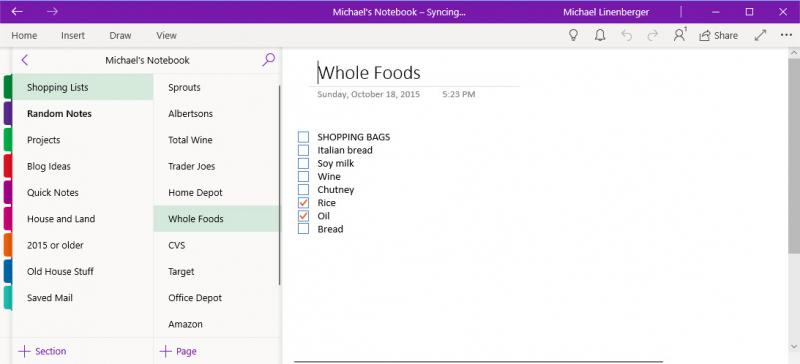Viewport: 800px width, 364px height.
Task: Click the page time 5:23 PM
Action: 459,94
